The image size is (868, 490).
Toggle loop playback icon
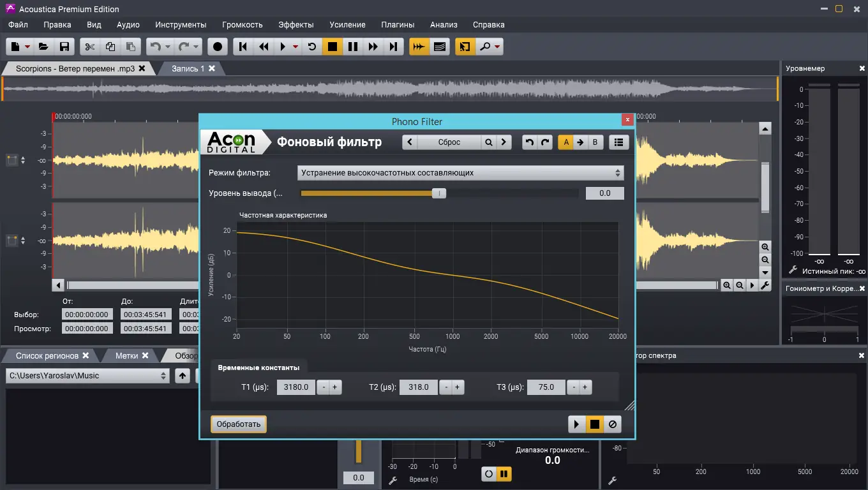coord(312,47)
